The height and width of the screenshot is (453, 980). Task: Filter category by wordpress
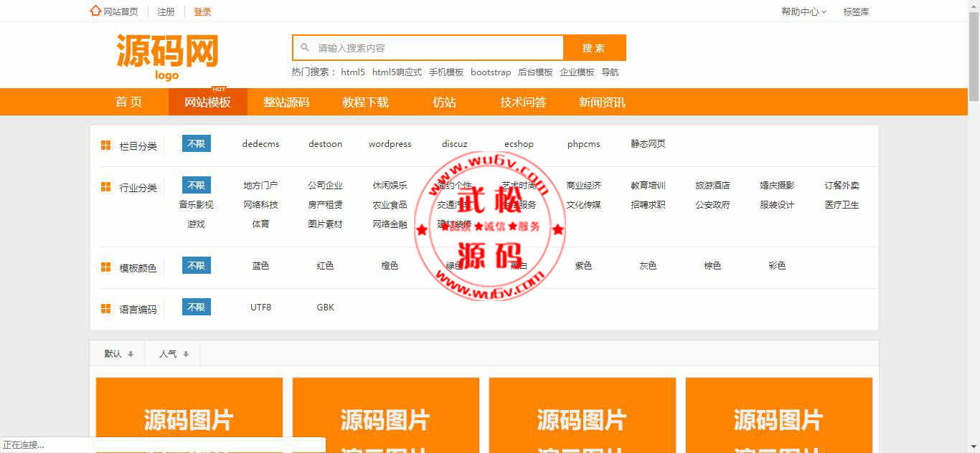click(x=390, y=144)
